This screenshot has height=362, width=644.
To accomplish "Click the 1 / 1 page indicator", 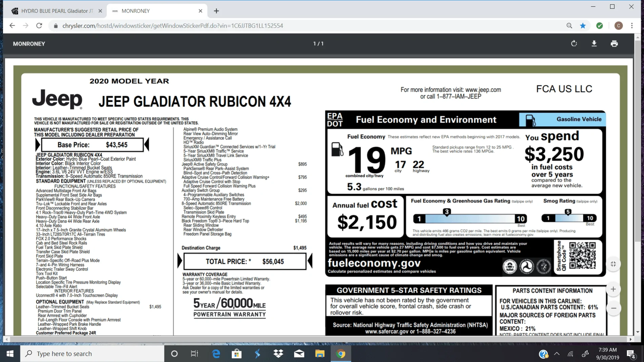I will pos(318,44).
